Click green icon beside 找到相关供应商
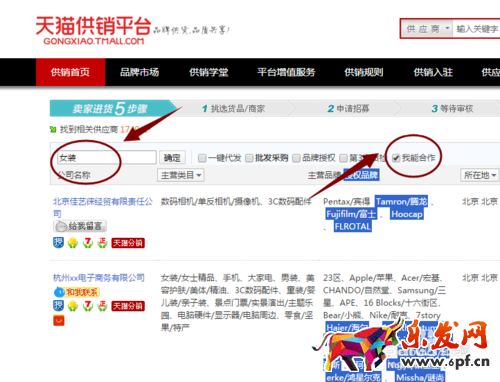Image resolution: width=500 pixels, height=382 pixels. point(53,129)
